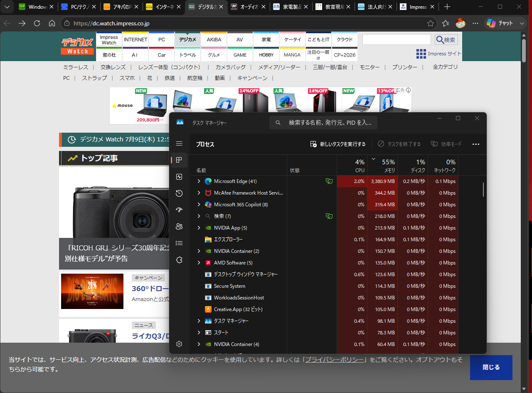Screen dimensions: 532x393
Task: Switch to the アキバのP browser tab
Action: click(120, 7)
